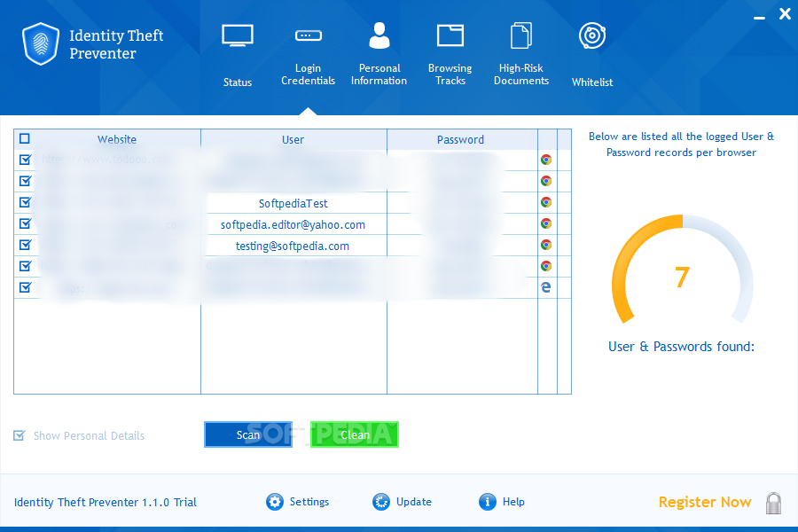Select the Login Credentials password-field icon
798x532 pixels.
click(x=308, y=35)
